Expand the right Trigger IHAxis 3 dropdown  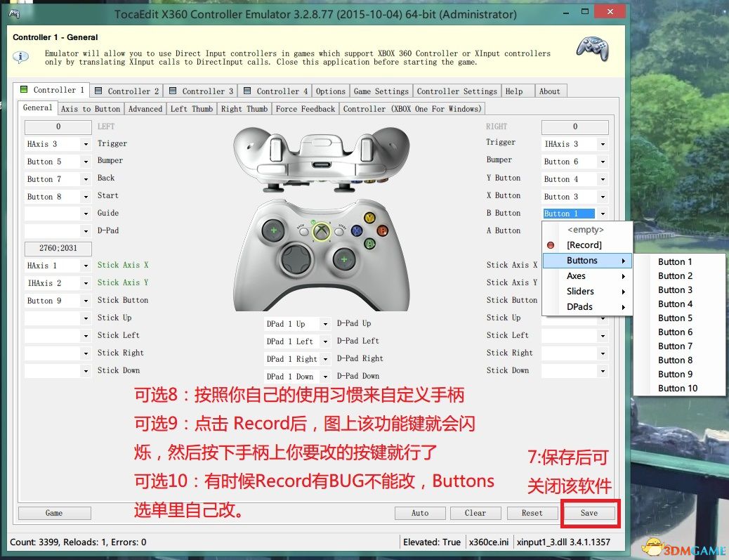pos(603,144)
